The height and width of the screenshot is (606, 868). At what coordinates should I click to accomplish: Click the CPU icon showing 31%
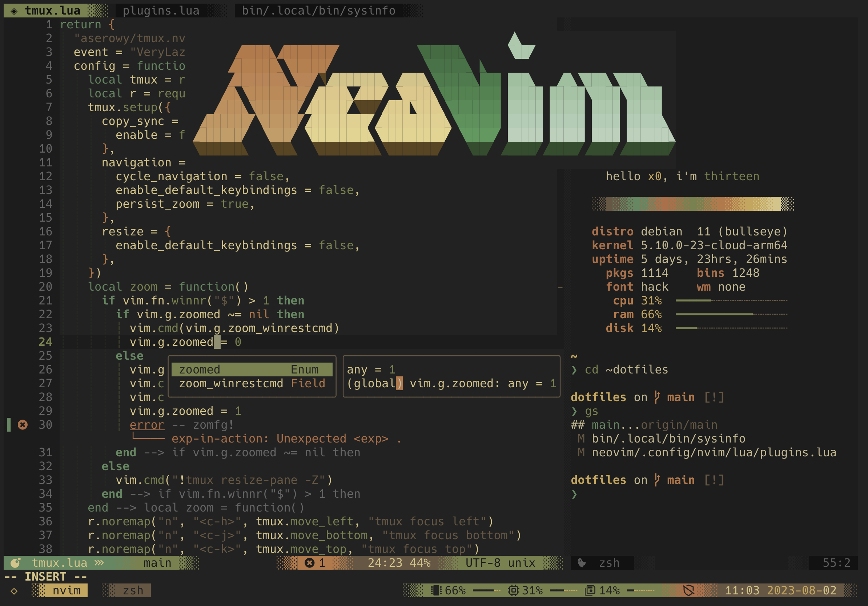(513, 590)
